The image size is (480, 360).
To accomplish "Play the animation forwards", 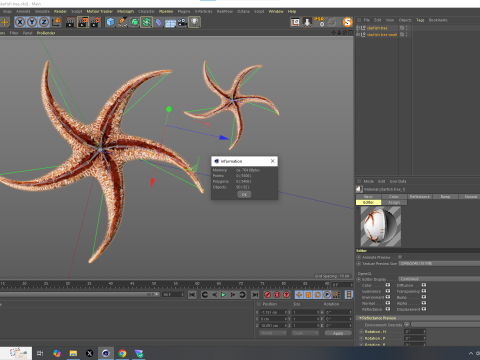I will pyautogui.click(x=224, y=295).
